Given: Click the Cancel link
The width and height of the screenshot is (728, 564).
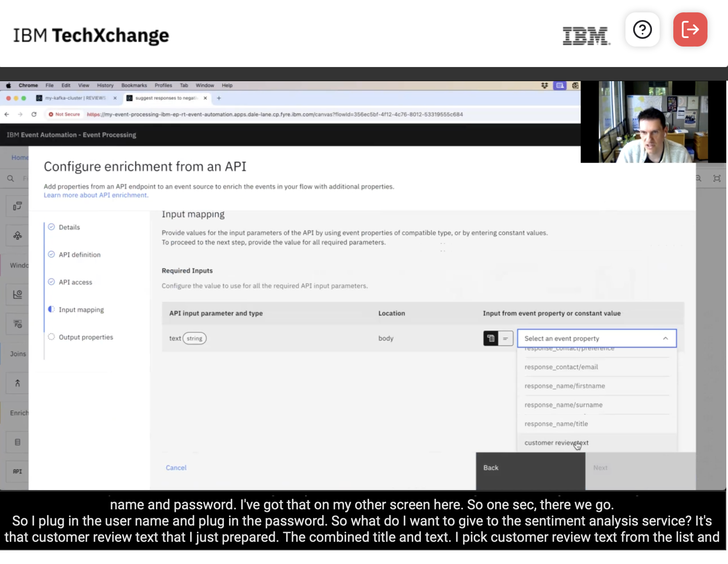Looking at the screenshot, I should (176, 468).
